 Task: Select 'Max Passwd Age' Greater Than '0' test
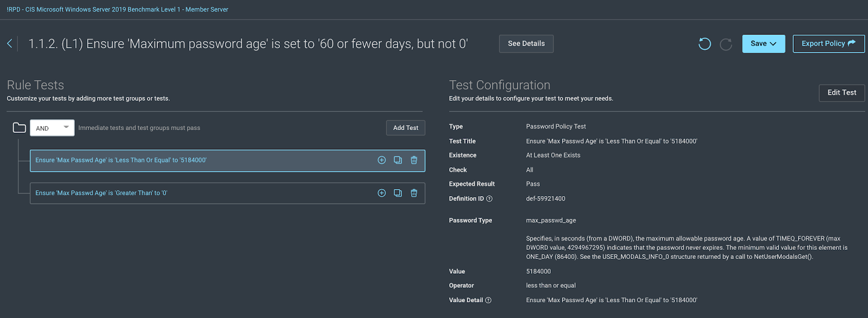(101, 193)
